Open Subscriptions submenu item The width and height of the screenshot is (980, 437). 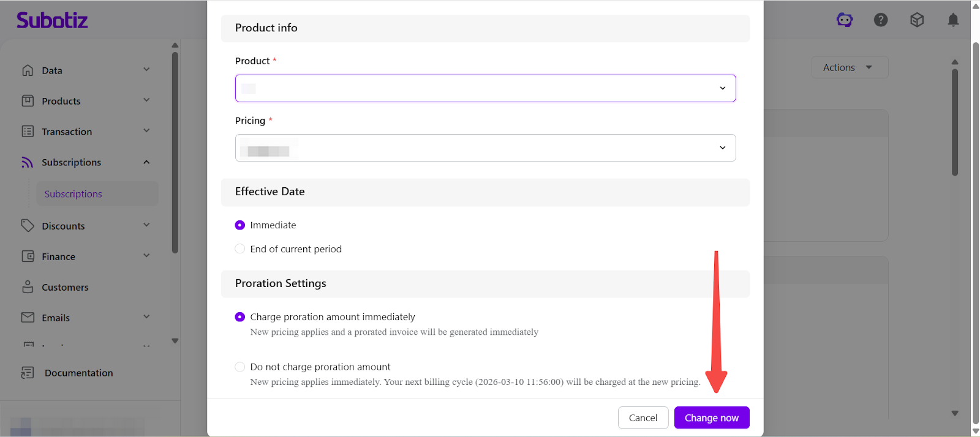[x=73, y=194]
